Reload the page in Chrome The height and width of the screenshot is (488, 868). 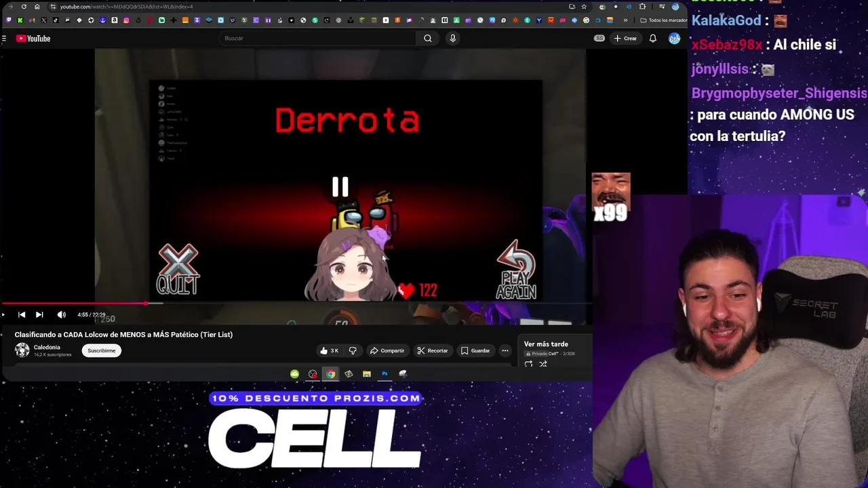(x=24, y=7)
